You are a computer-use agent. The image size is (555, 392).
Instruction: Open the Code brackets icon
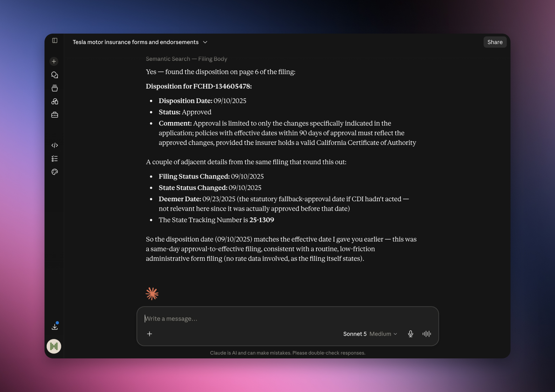(55, 145)
